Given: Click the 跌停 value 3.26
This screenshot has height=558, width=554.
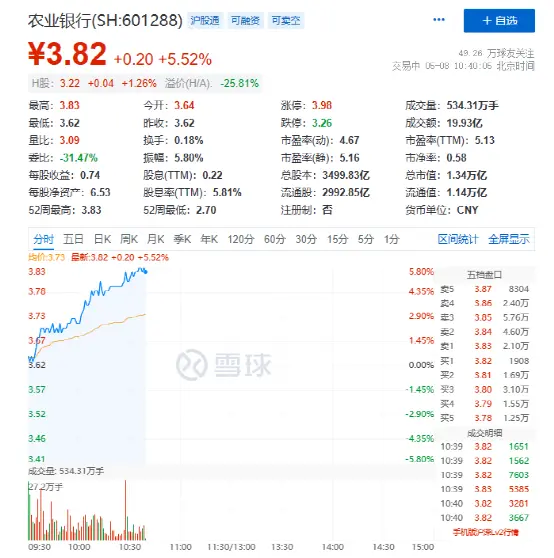Looking at the screenshot, I should point(322,123).
